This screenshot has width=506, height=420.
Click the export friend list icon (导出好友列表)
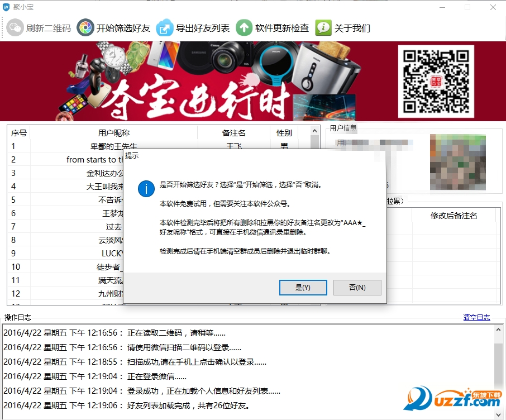(x=165, y=28)
